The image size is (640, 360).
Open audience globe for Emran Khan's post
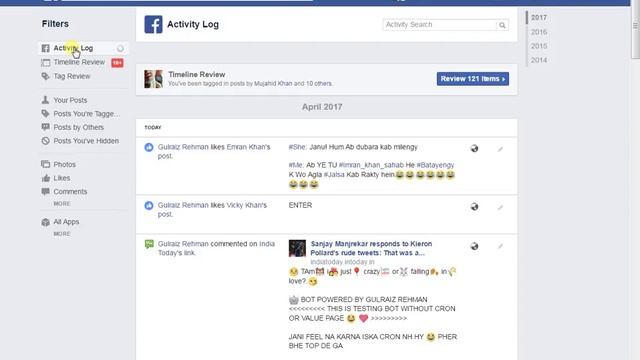point(474,149)
